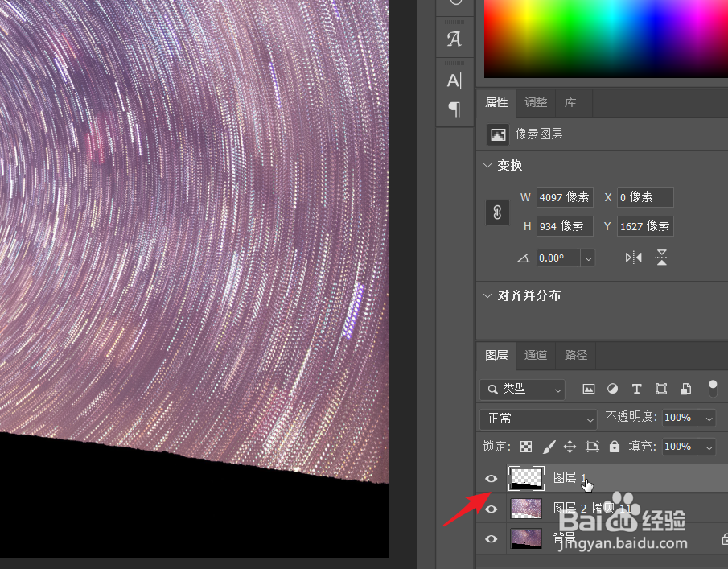The height and width of the screenshot is (569, 728).
Task: Open the 不透明度 slider dropdown arrow
Action: [x=709, y=418]
